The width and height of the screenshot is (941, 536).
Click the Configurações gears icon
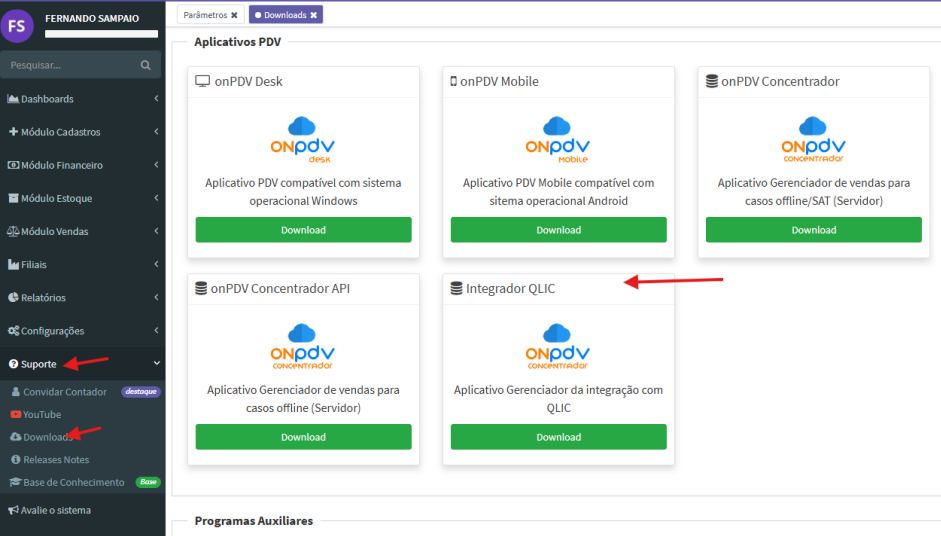coord(13,331)
